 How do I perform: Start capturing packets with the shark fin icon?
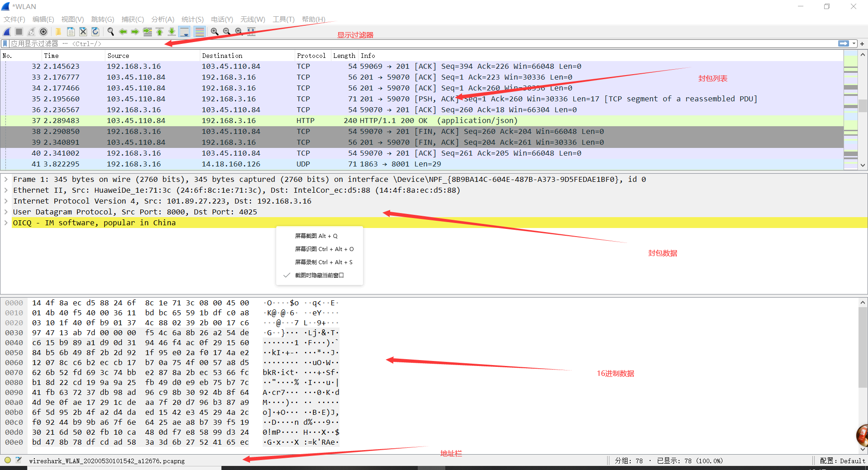[x=7, y=32]
